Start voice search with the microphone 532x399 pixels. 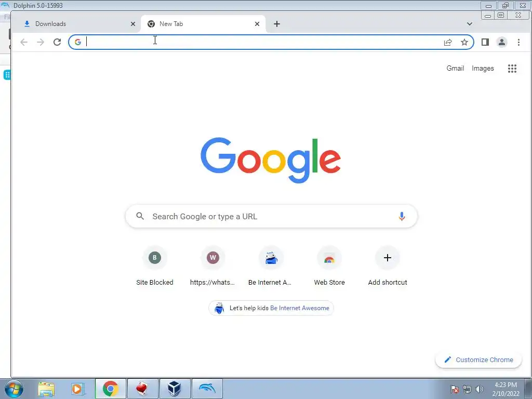(402, 216)
